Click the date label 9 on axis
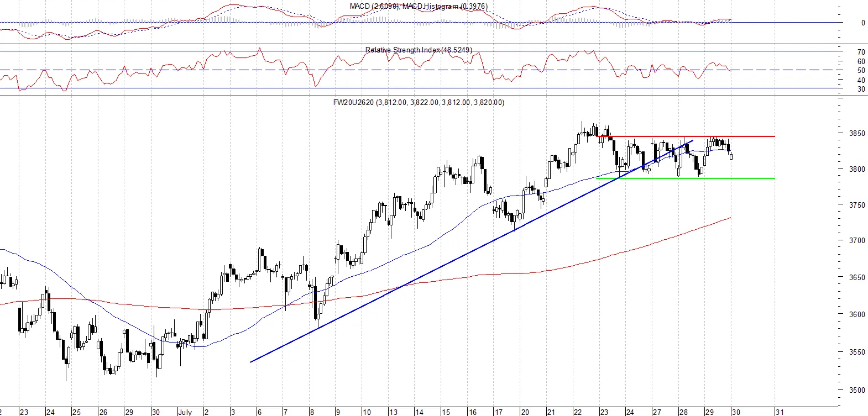The image size is (868, 416). pyautogui.click(x=338, y=412)
